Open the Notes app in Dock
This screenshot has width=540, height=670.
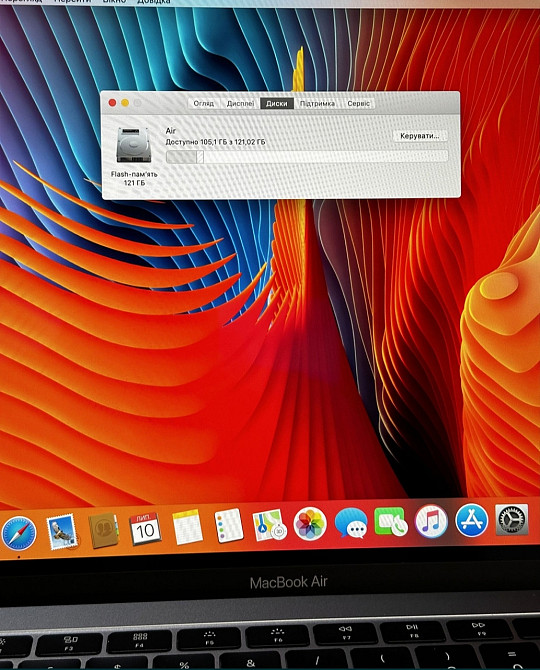pos(187,527)
